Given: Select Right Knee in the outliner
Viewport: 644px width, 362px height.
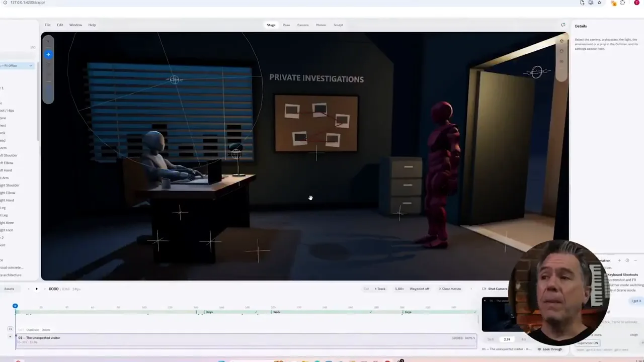Looking at the screenshot, I should pos(7,223).
